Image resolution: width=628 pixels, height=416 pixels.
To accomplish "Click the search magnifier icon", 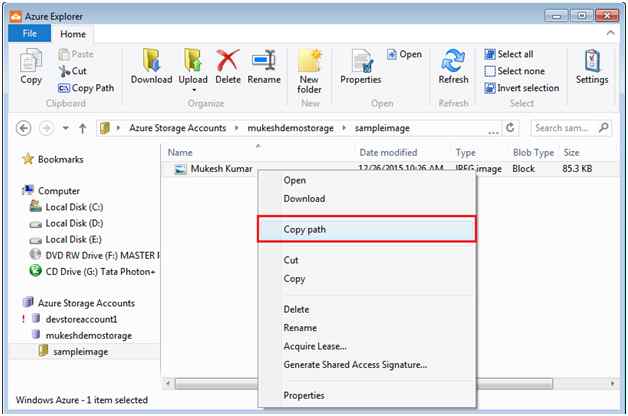I will pos(603,128).
